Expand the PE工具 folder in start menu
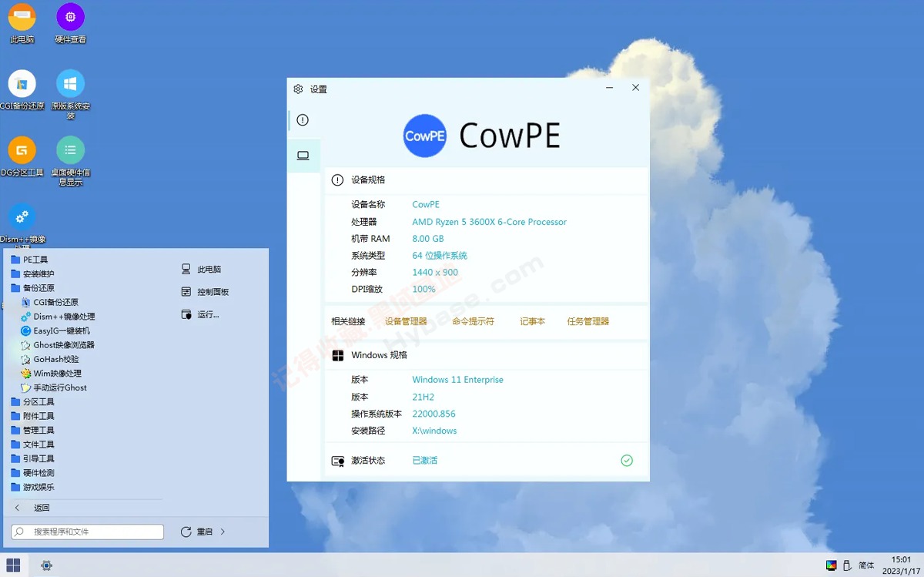This screenshot has width=924, height=577. [29, 260]
